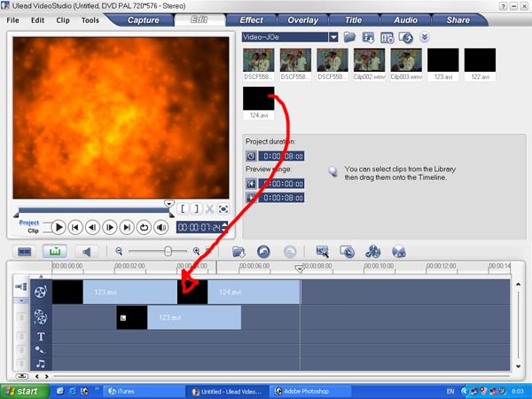Click the insert media files icon
The width and height of the screenshot is (532, 399).
tap(239, 252)
